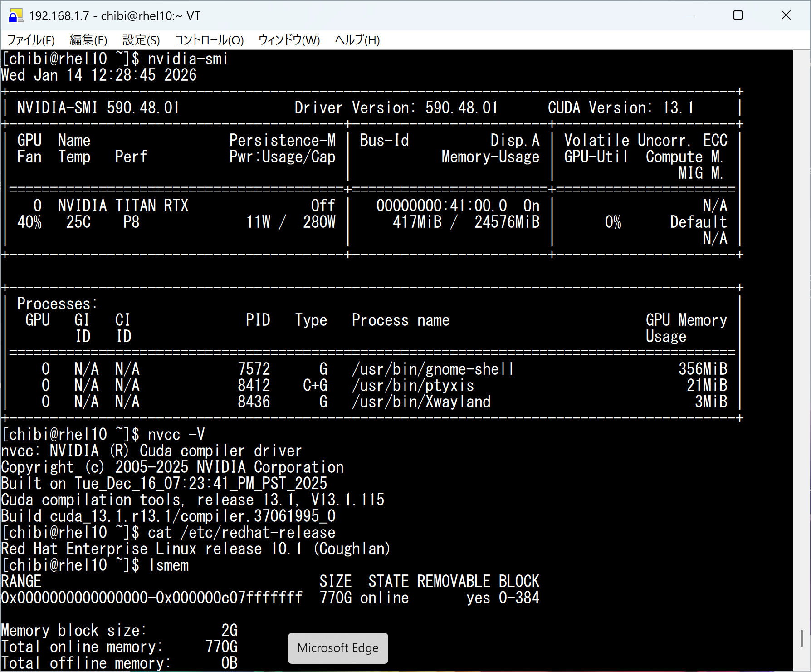Open the 編集(E) menu
Screen dimensions: 811x672
coord(88,40)
